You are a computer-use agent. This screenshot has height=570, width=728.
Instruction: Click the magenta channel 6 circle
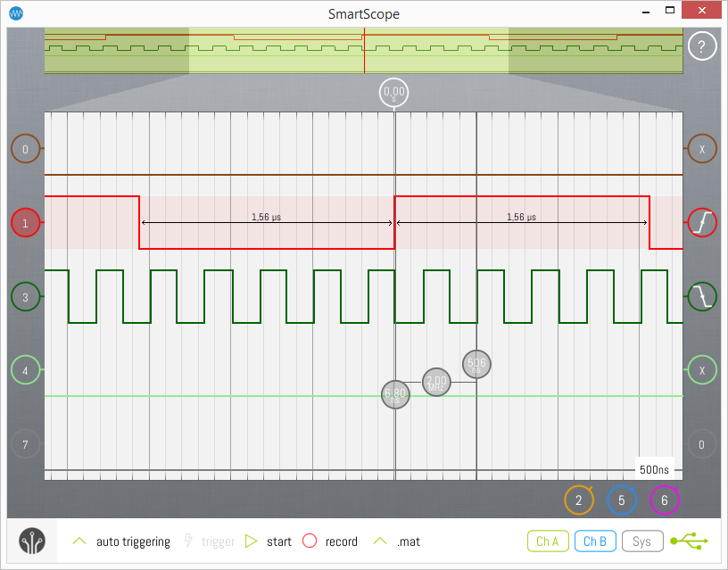click(x=665, y=500)
